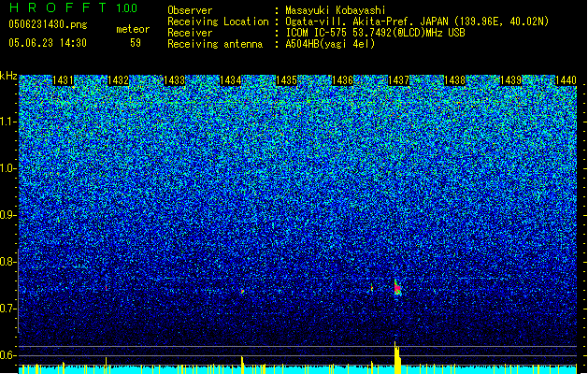This screenshot has width=588, height=374.
Task: Click the file name 0506231430.png
Action: tap(48, 24)
